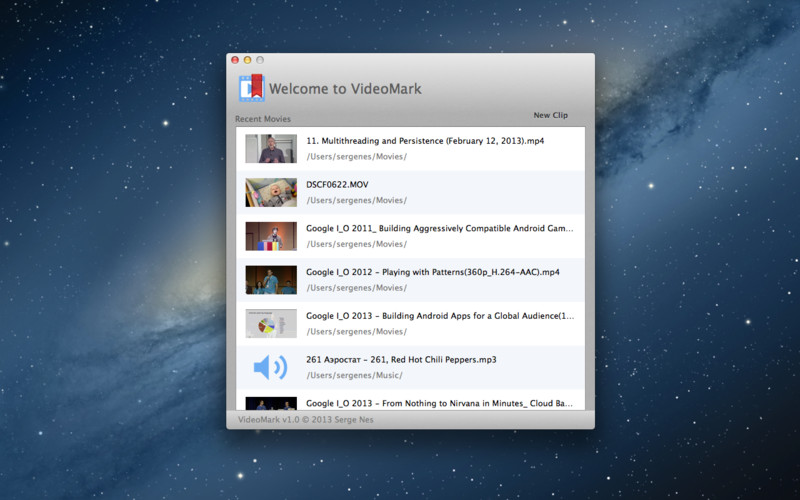The height and width of the screenshot is (500, 800).
Task: Select "11. Multithreading and Persistence (February 12, 2013).mp4"
Action: pos(425,141)
